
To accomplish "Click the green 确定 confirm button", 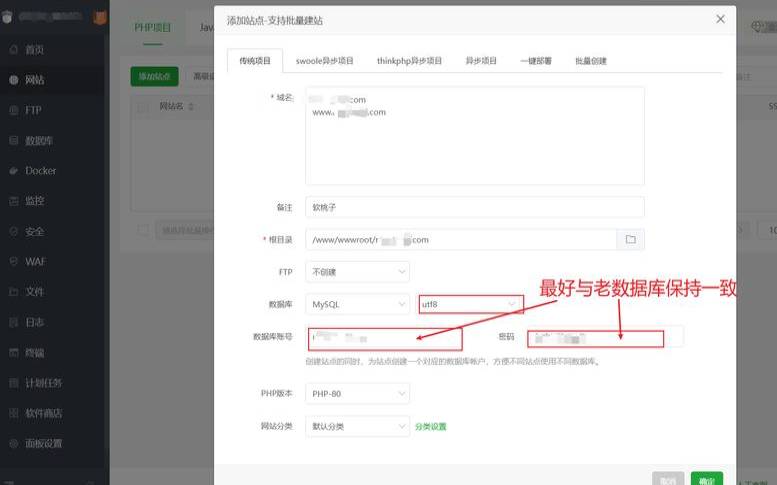I will point(706,480).
